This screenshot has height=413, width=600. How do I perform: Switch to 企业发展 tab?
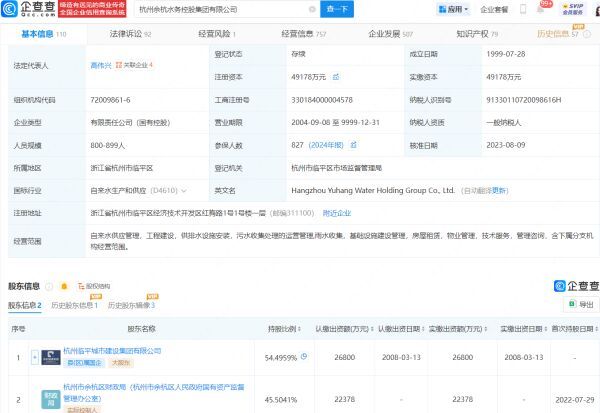coord(391,34)
